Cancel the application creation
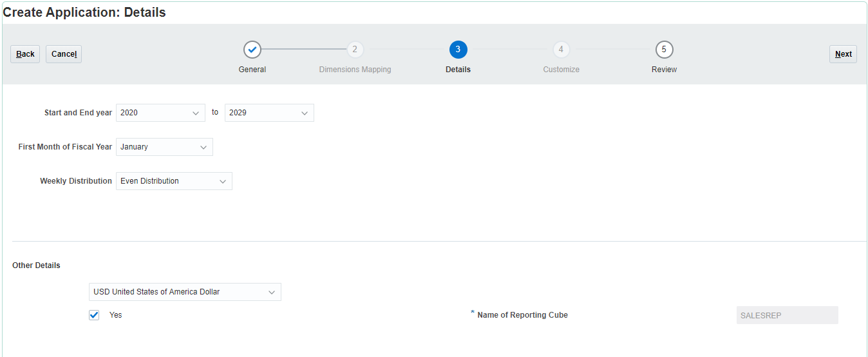This screenshot has height=357, width=868. 64,54
